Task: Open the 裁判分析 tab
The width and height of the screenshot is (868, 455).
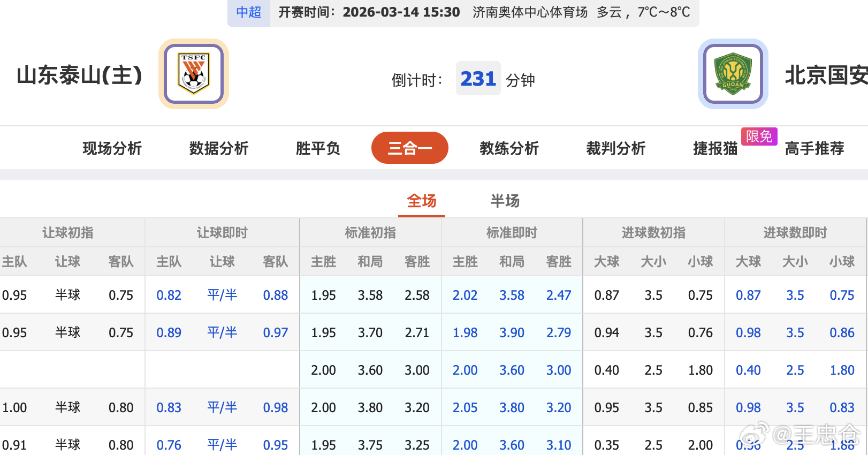Action: pos(616,148)
